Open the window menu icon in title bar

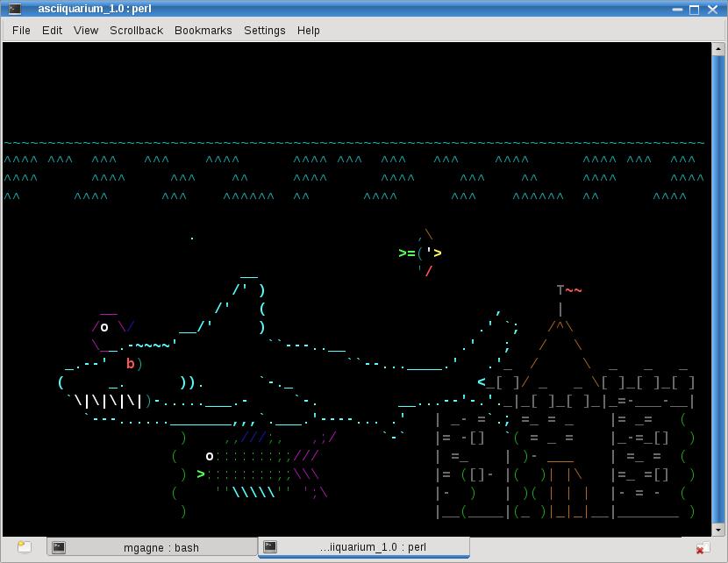point(14,10)
